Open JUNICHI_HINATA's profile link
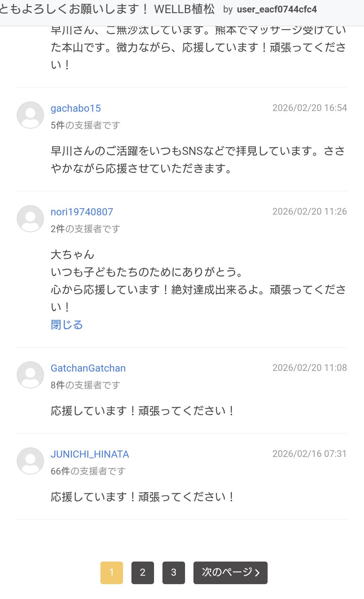 90,454
